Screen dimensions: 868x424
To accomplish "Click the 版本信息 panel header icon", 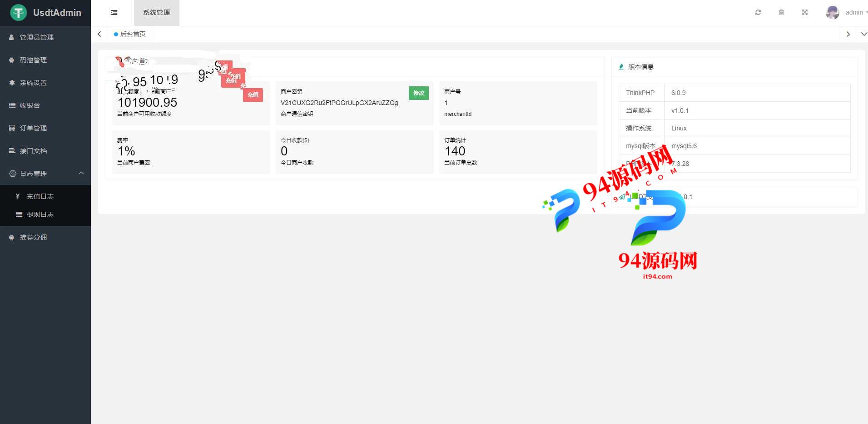I will pos(621,67).
